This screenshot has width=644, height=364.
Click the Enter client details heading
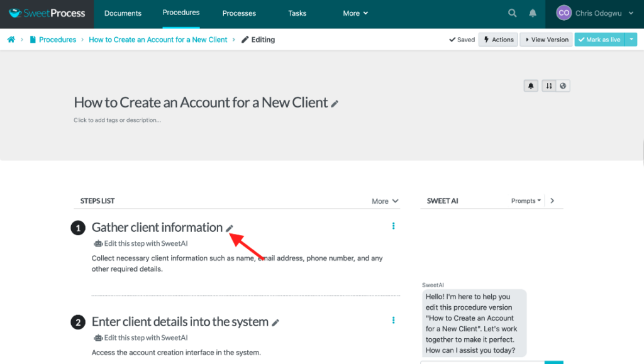point(180,322)
